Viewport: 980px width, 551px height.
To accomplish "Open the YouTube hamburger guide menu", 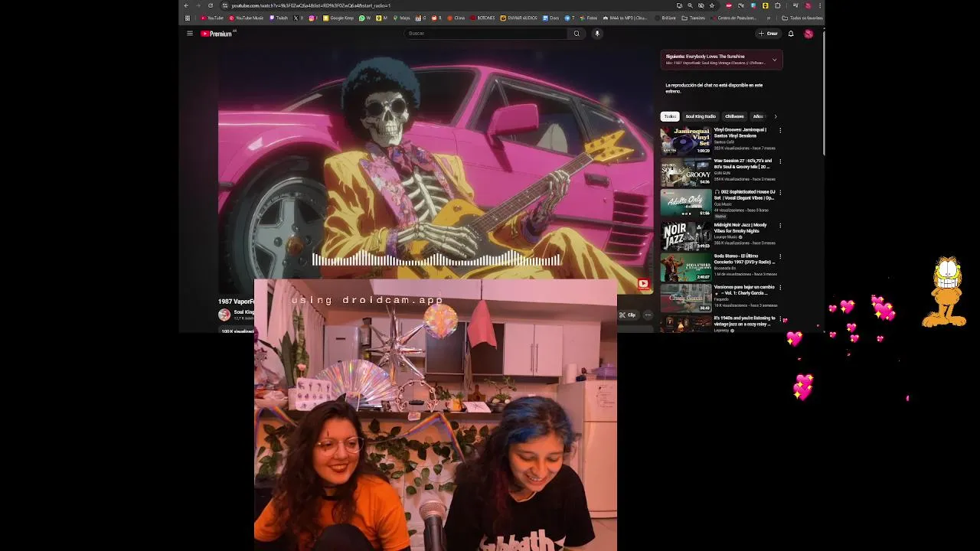I will pos(189,33).
